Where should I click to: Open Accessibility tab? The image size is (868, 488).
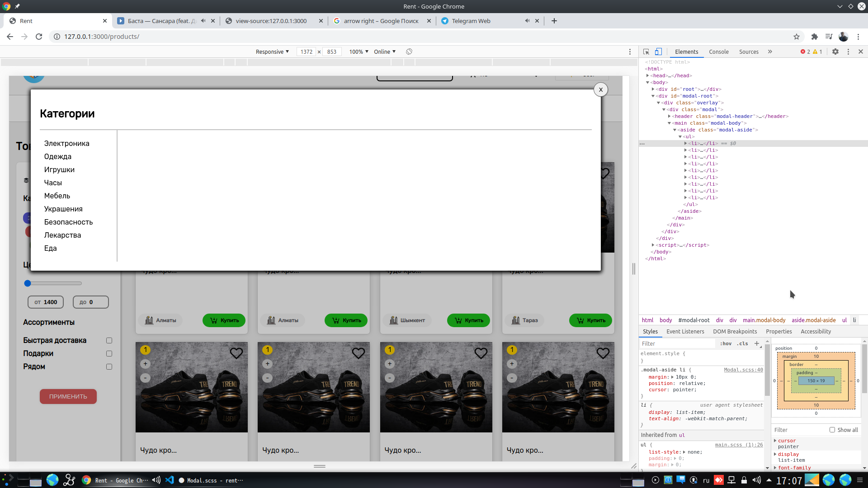tap(816, 331)
